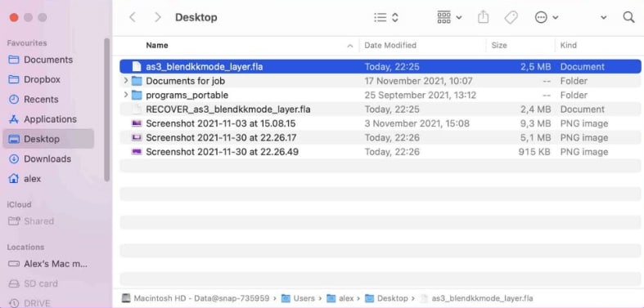Click the Search magnifier icon
The height and width of the screenshot is (308, 644).
tap(628, 17)
